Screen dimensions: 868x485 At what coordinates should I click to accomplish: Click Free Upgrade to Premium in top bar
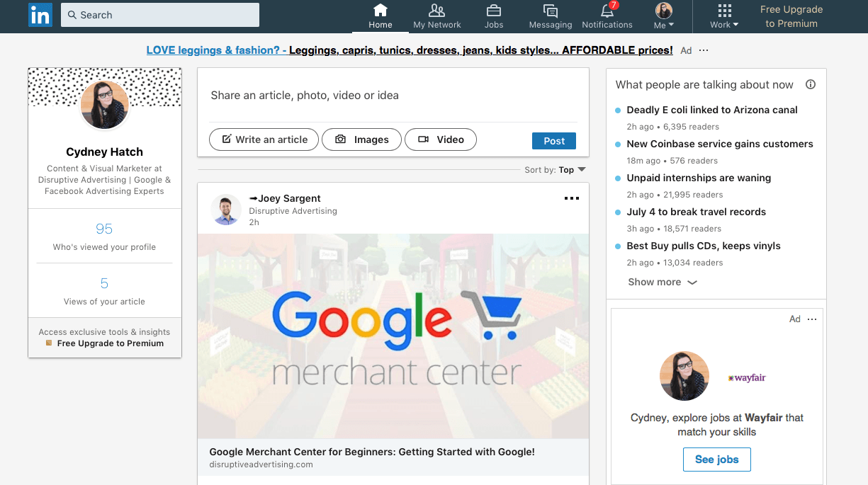pos(791,16)
